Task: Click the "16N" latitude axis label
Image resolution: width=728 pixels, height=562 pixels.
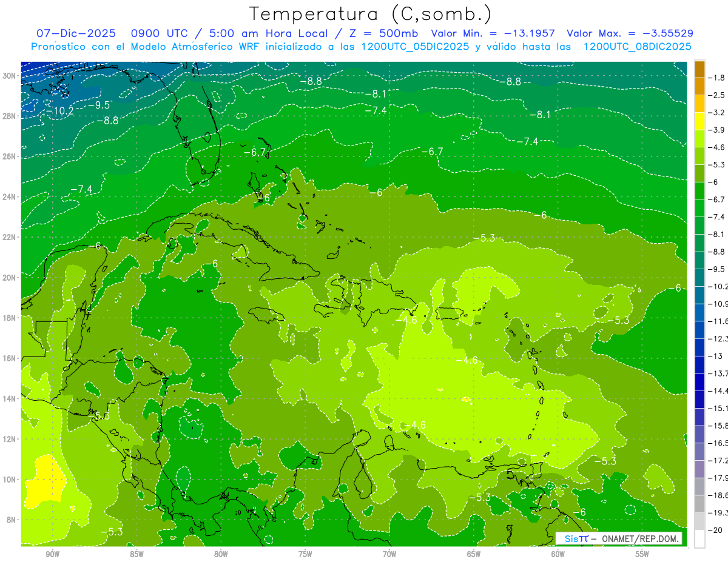Action: (x=9, y=358)
